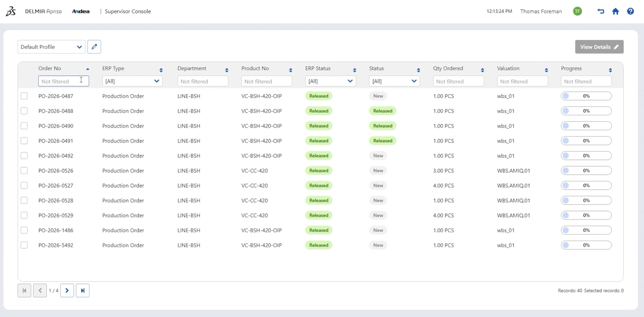644x317 pixels.
Task: Click Records: 40 count text
Action: click(x=570, y=290)
